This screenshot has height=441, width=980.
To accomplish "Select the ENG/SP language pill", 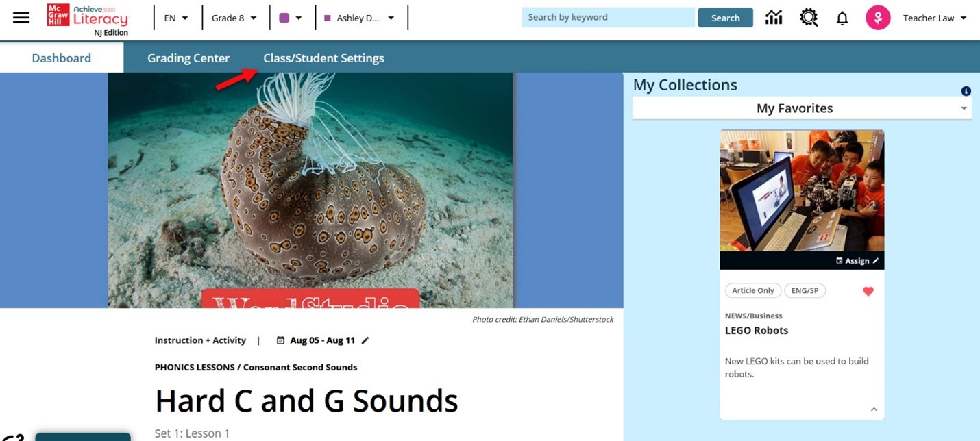I will tap(805, 290).
